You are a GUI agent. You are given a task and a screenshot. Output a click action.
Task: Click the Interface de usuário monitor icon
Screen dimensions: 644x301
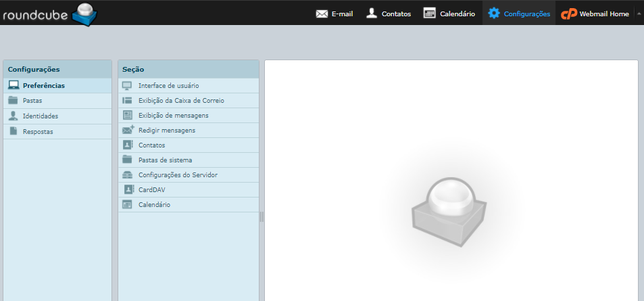(x=127, y=86)
